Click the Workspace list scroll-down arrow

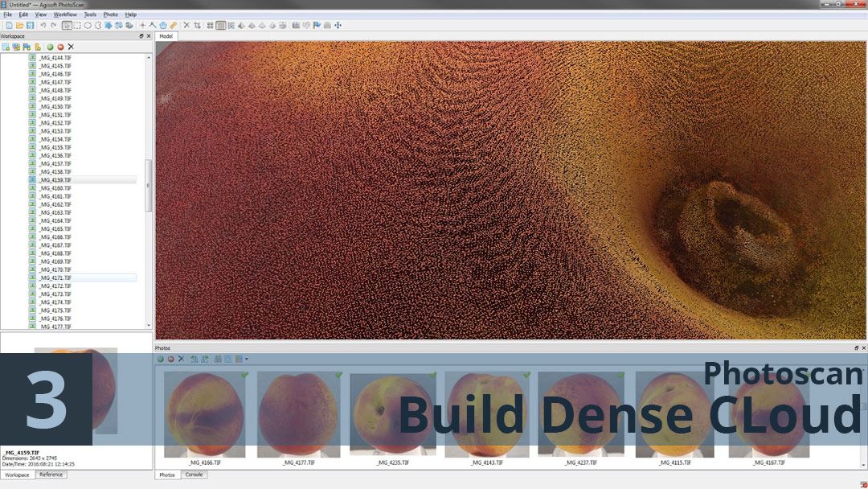(x=149, y=326)
